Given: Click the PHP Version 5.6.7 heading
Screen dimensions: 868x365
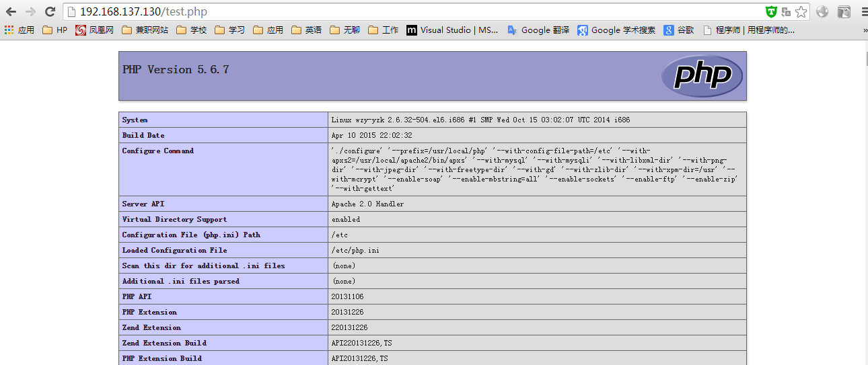Looking at the screenshot, I should [176, 69].
